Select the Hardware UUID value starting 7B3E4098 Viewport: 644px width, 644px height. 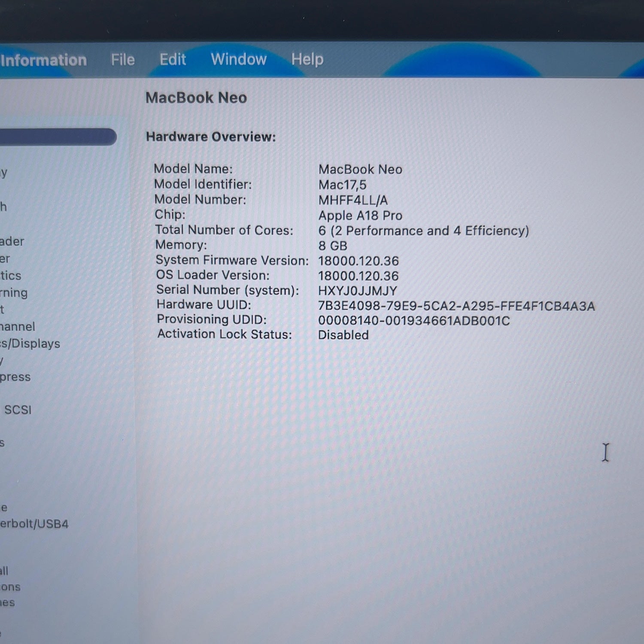point(457,306)
